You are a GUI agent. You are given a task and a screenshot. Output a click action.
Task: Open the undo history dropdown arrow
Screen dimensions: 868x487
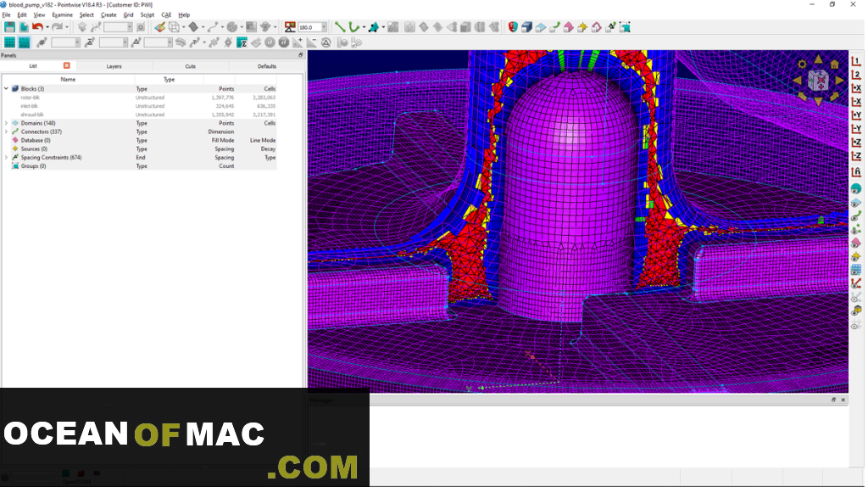[x=47, y=27]
